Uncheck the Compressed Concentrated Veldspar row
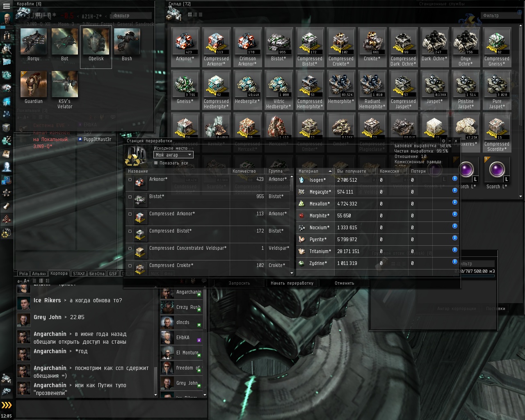Image resolution: width=525 pixels, height=420 pixels. (x=130, y=249)
